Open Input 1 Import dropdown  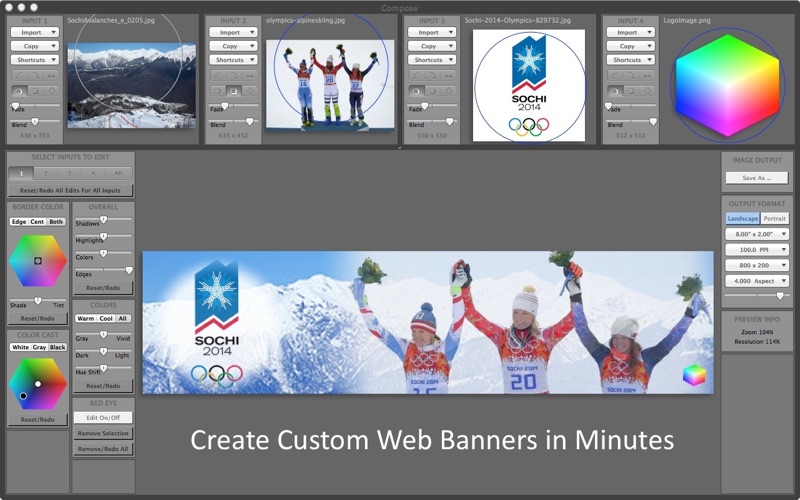click(x=35, y=32)
